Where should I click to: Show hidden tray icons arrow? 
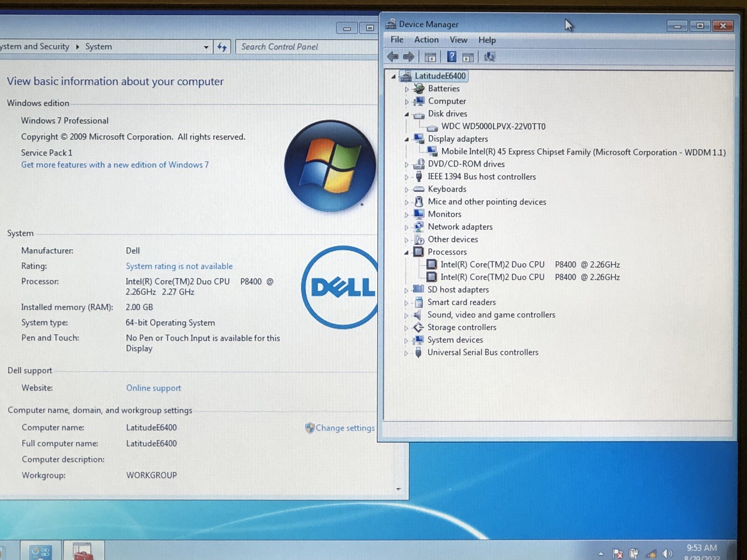(601, 554)
